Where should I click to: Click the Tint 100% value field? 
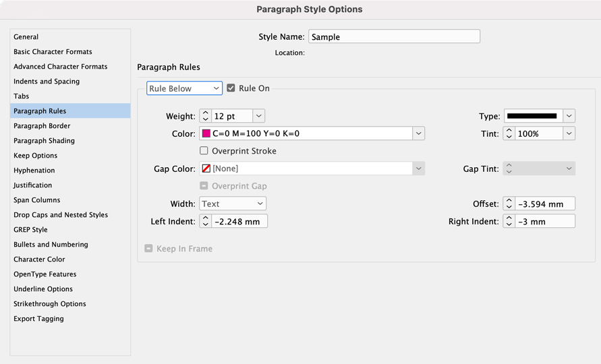(539, 133)
